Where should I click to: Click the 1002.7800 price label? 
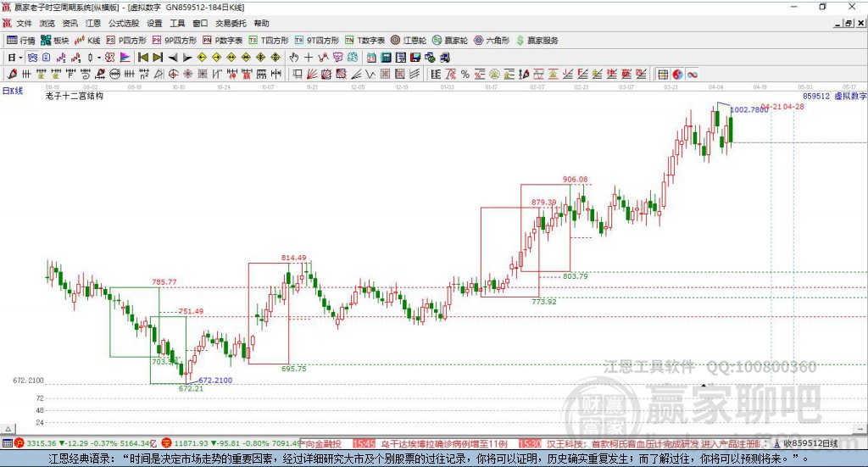[x=749, y=109]
